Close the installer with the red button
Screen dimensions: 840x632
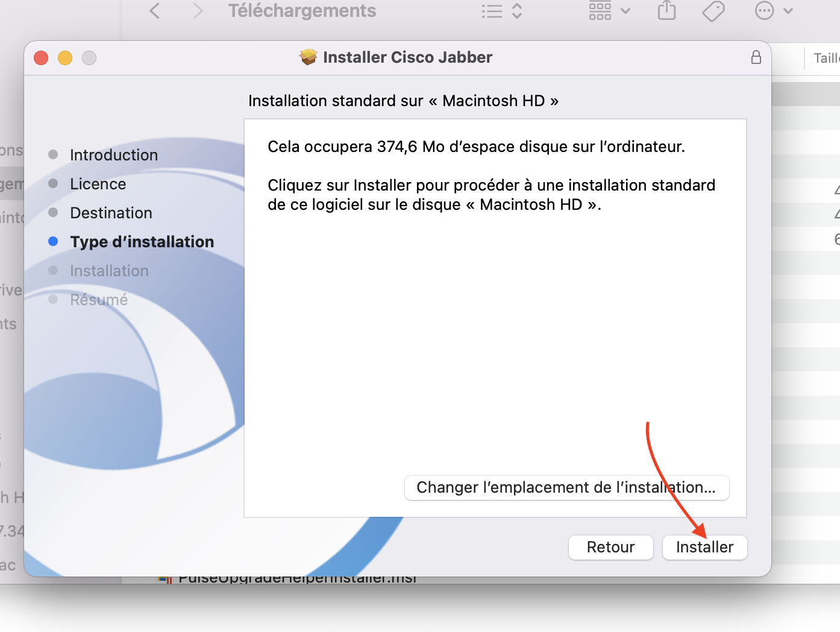pos(41,58)
